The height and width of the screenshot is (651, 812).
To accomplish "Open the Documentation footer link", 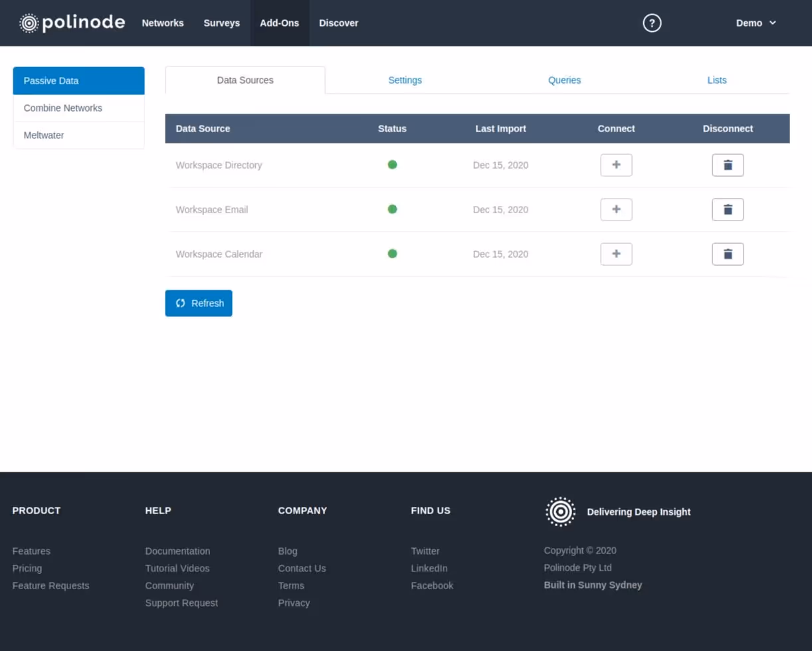I will coord(177,551).
